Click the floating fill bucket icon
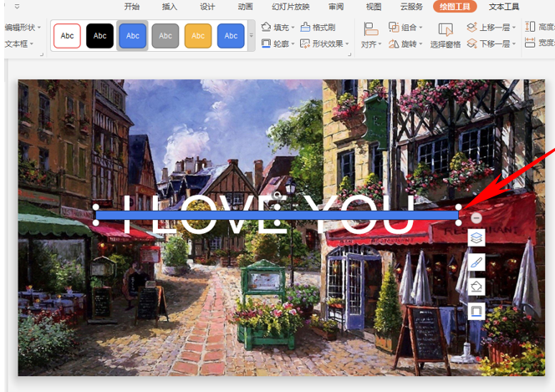Screen dimensions: 555x392 476,287
